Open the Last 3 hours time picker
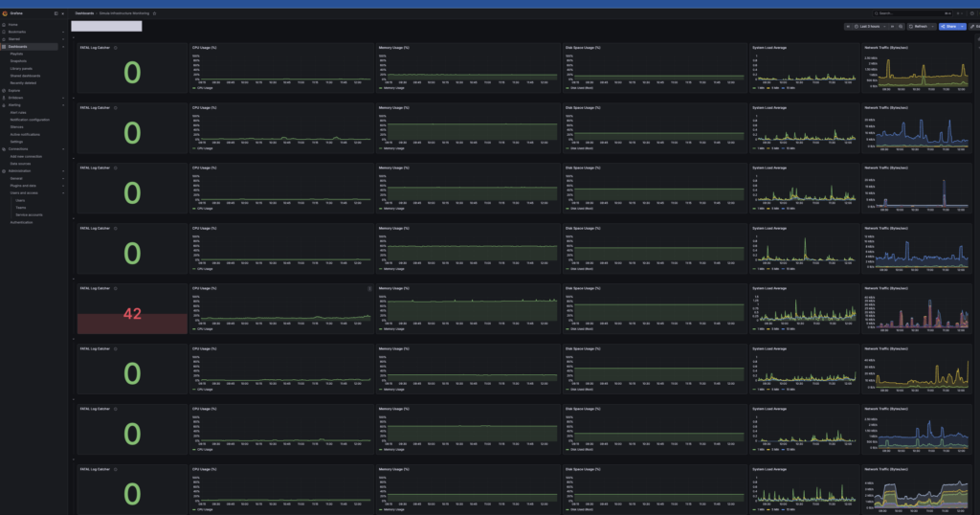Screen dimensions: 980x515 click(x=869, y=26)
